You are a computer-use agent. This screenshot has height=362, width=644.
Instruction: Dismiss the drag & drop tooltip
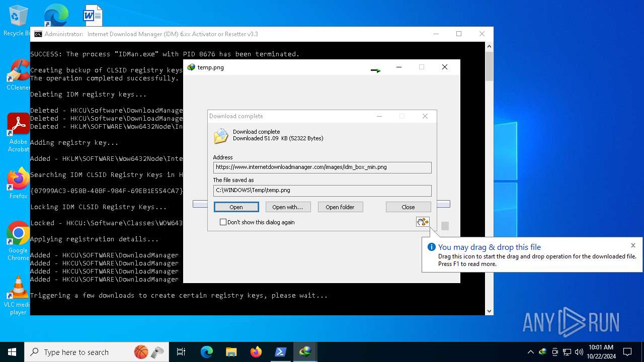(x=633, y=245)
